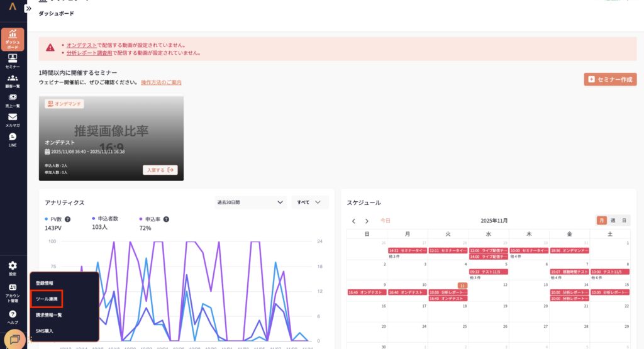The height and width of the screenshot is (349, 644).
Task: Open the LINE sidebar icon
Action: (13, 140)
